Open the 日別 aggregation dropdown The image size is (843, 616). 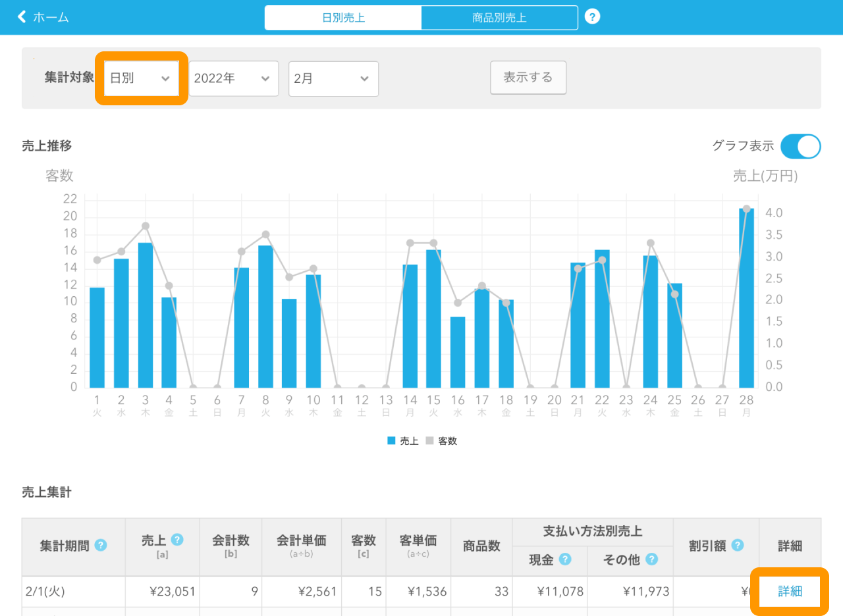point(142,78)
